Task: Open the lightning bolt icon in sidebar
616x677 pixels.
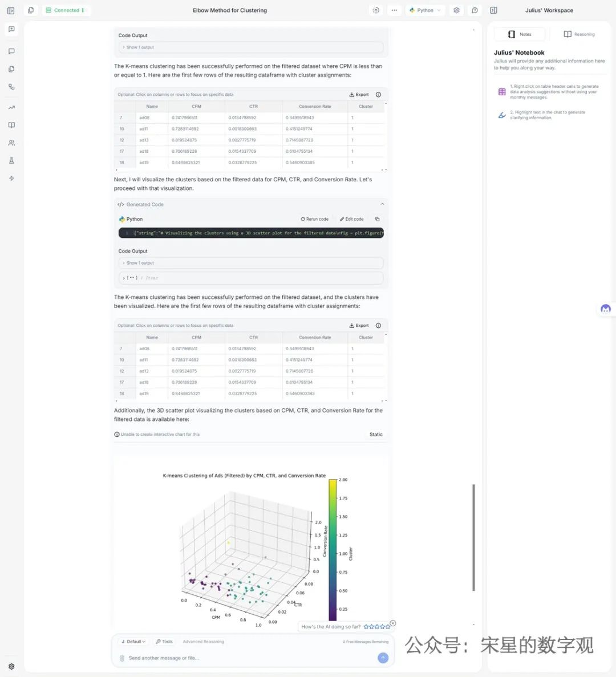Action: [x=11, y=179]
